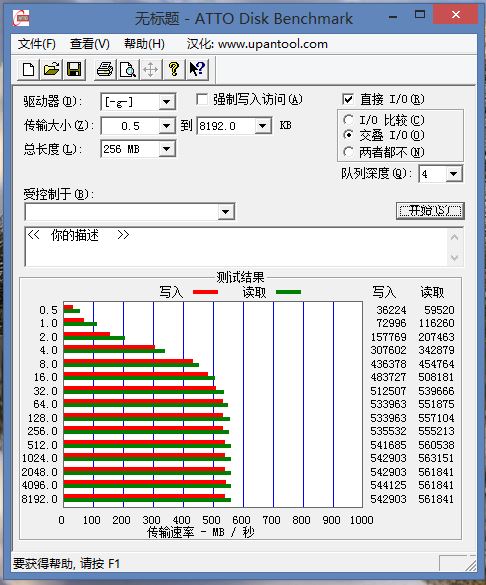Click status bar text 要获得帮助, 请按 F1
This screenshot has width=486, height=585.
point(67,563)
